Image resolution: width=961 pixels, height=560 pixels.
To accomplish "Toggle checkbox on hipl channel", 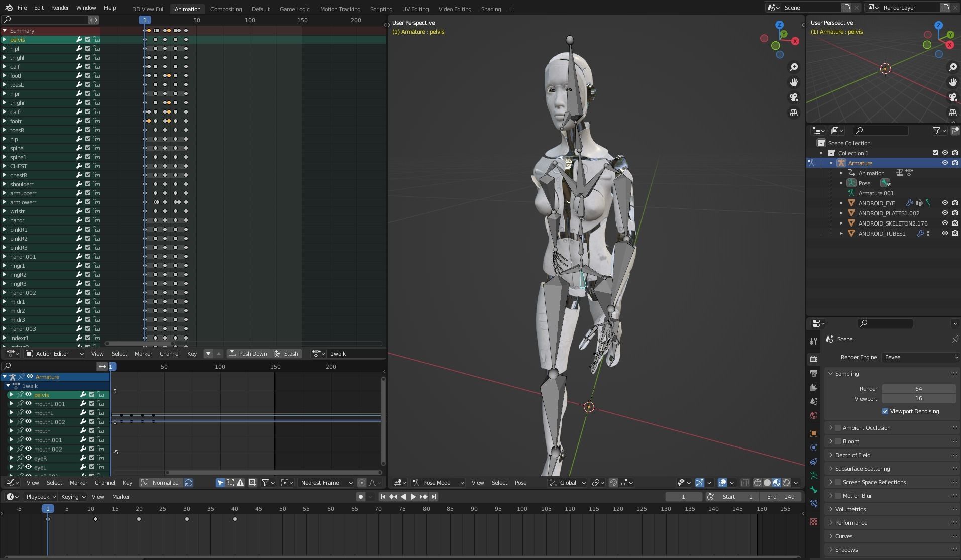I will click(x=88, y=49).
